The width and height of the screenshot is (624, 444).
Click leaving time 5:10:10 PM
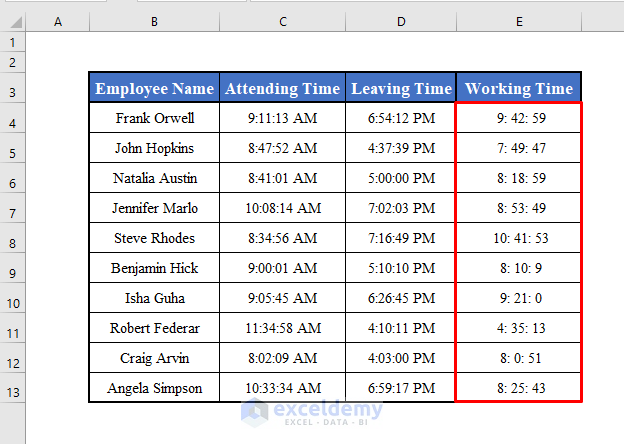click(x=401, y=268)
